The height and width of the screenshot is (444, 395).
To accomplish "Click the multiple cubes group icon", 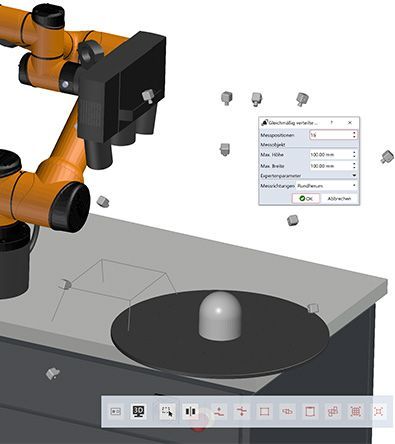I will (x=333, y=411).
